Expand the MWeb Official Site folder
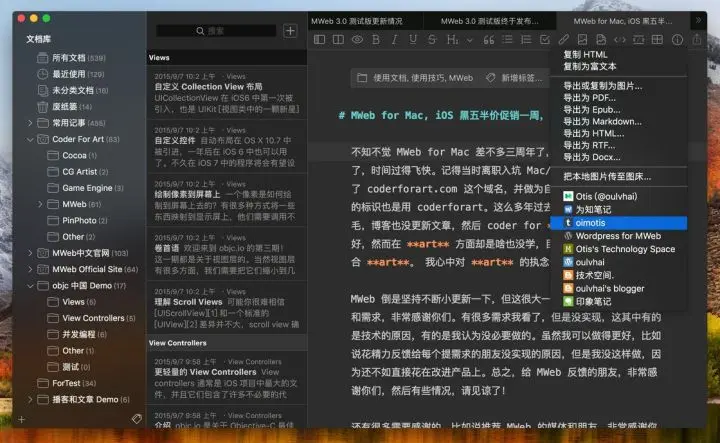Screen dimensions: 720x443 pos(30,269)
